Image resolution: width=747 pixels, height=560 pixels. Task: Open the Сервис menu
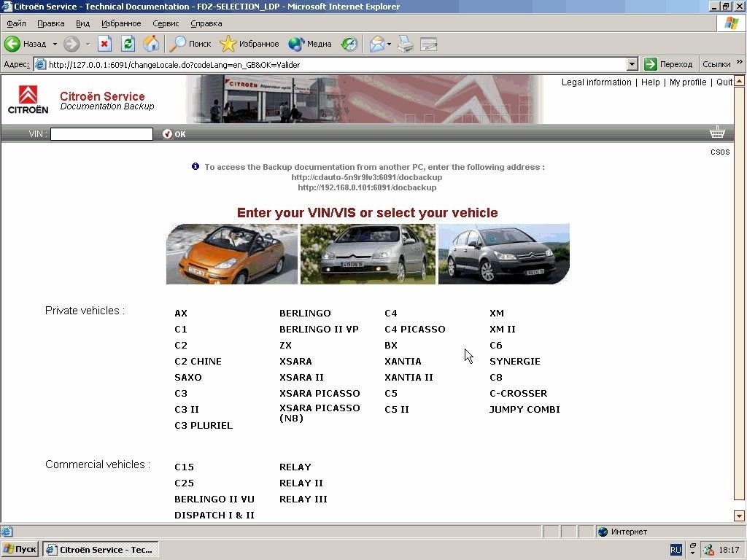click(166, 23)
